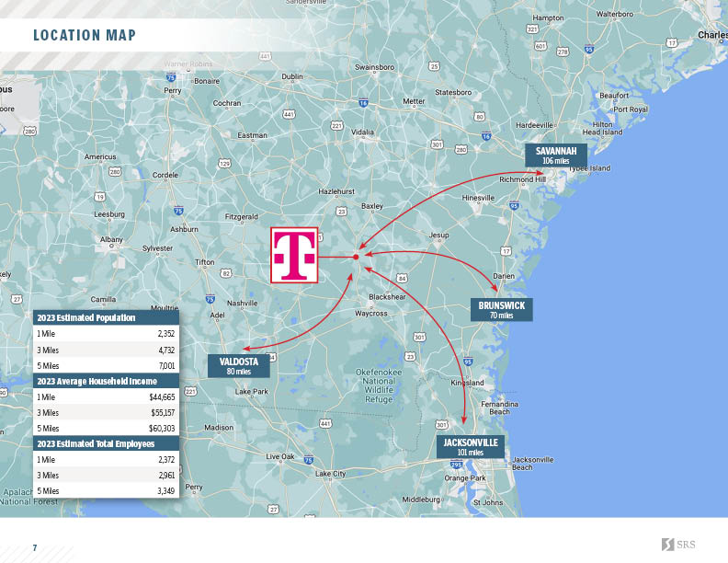Click the SRS logo in the footer

tap(678, 545)
